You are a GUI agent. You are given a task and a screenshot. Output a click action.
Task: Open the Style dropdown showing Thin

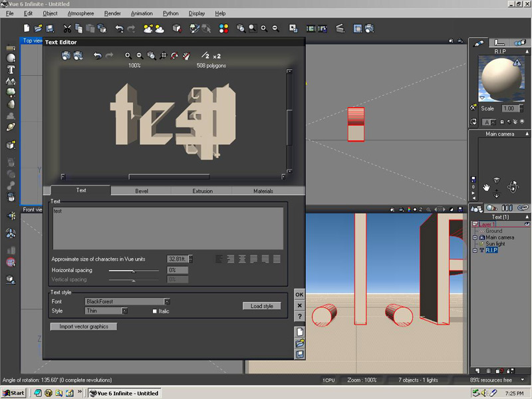(124, 311)
